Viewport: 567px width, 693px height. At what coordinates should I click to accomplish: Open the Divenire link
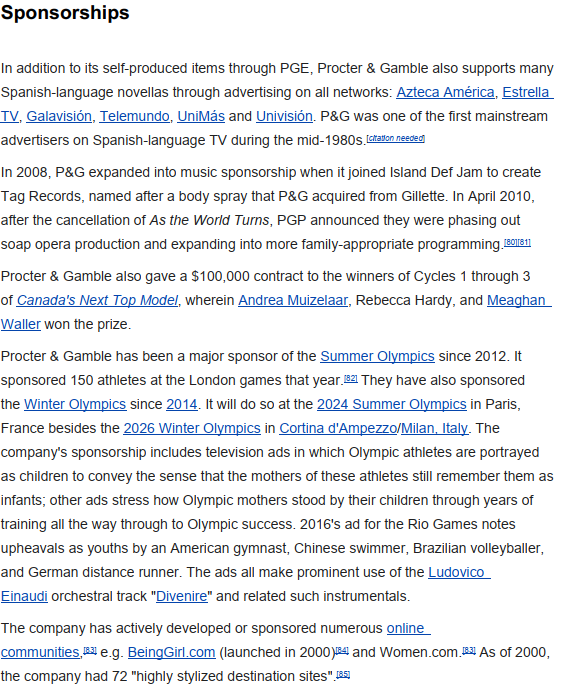tap(182, 596)
